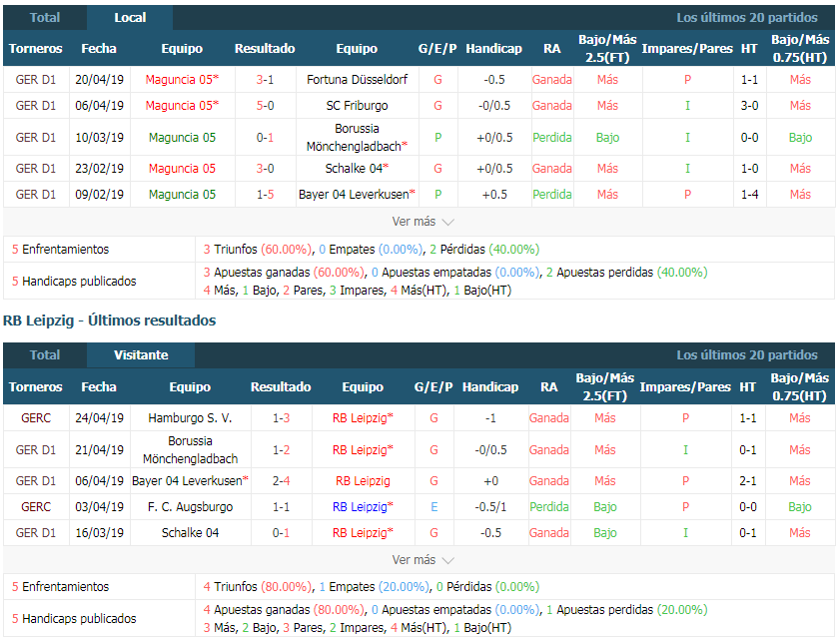The image size is (840, 639).
Task: Open RB Leipzig in 24/04/19 row
Action: 363,418
